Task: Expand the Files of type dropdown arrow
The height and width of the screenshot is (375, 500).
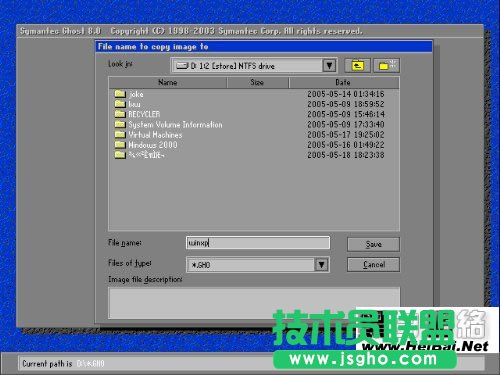Action: [321, 265]
